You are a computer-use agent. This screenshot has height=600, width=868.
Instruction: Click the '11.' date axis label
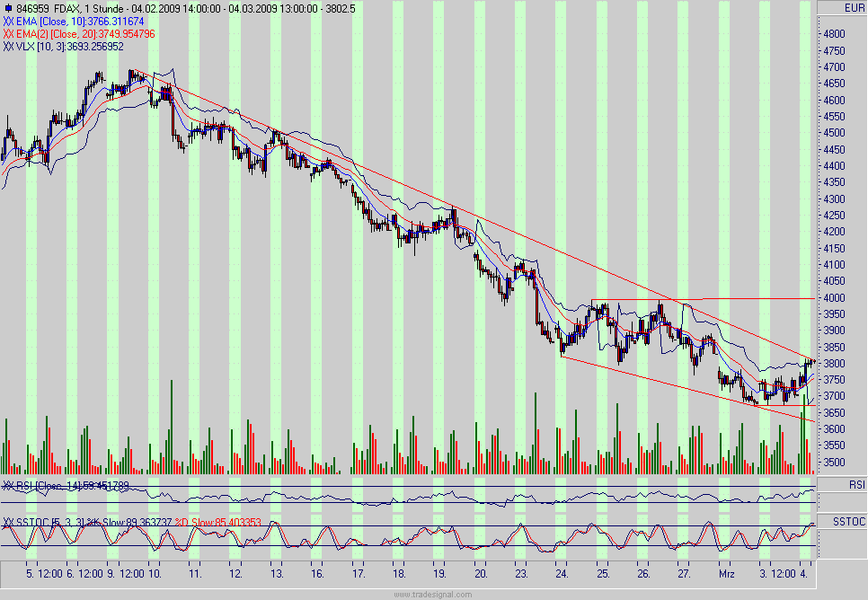(x=195, y=573)
